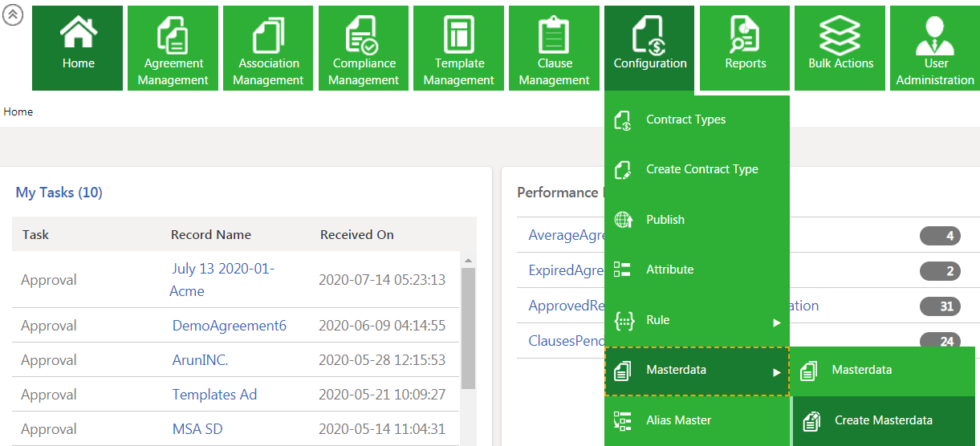Expand the Rule submenu arrow
The width and height of the screenshot is (980, 446).
[x=776, y=322]
